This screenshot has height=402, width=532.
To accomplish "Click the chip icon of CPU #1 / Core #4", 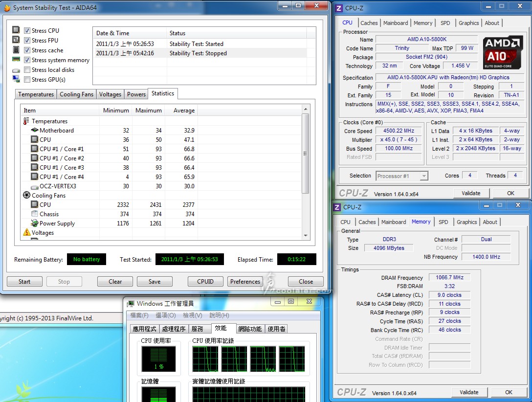I will click(34, 177).
